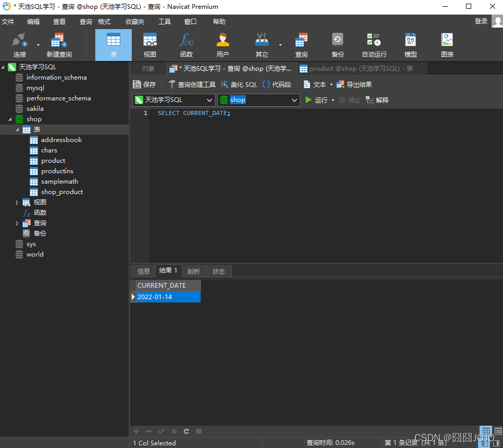Collapse the 天池学习SQL connection node
Viewport: 503px width, 448px height.
tap(3, 67)
